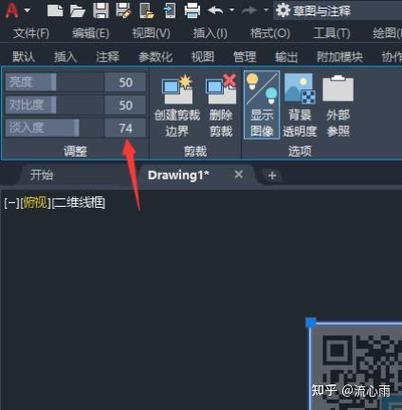Undo the last action
402x410 pixels.
tap(216, 10)
